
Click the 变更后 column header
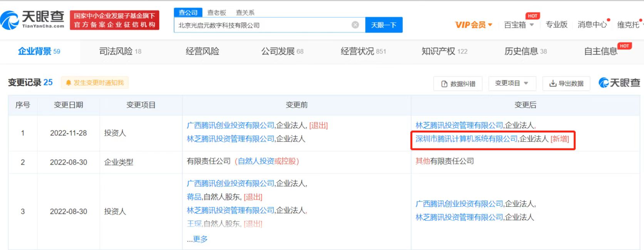(525, 105)
